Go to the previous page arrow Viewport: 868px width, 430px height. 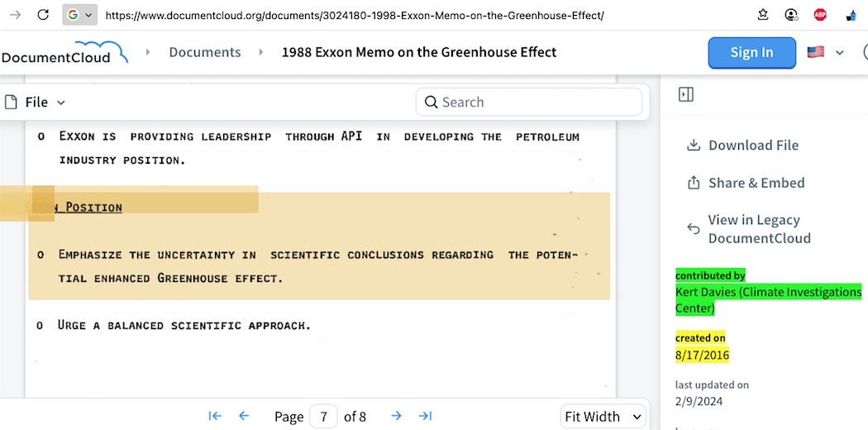(244, 416)
